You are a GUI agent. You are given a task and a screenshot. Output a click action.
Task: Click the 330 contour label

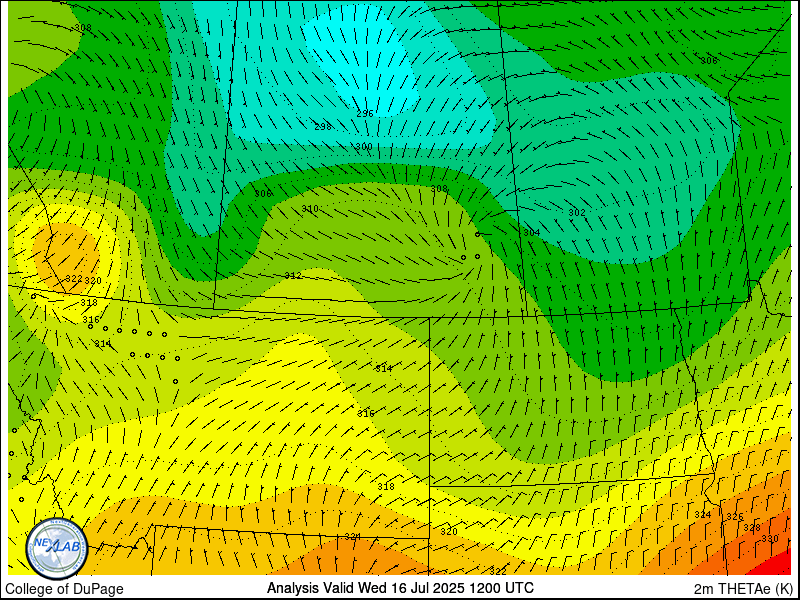click(769, 539)
